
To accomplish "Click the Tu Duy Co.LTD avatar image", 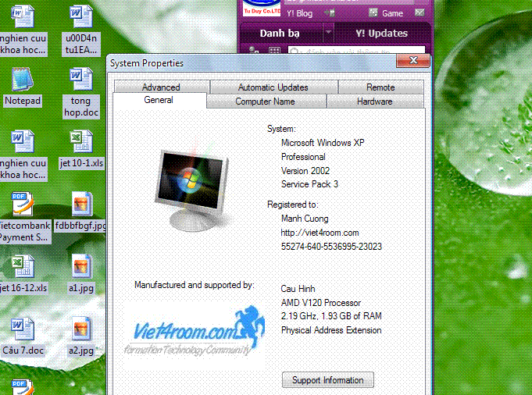I will pyautogui.click(x=262, y=8).
